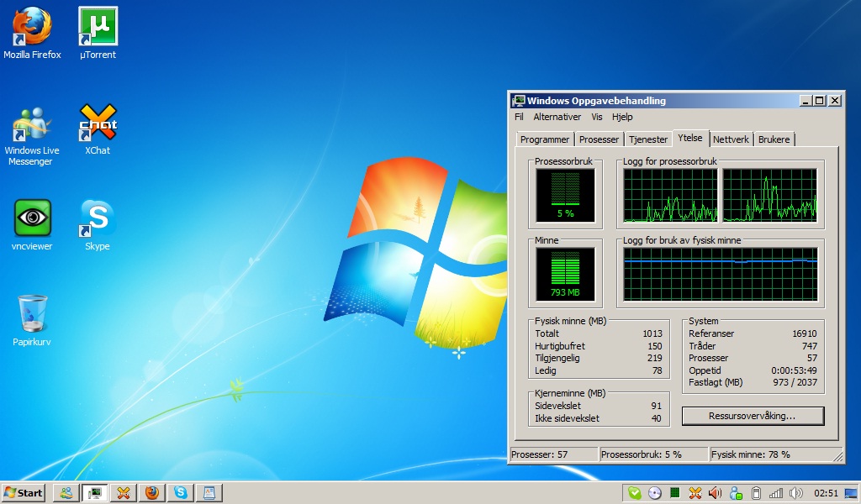
Task: Open the network signal tray icon
Action: (776, 493)
